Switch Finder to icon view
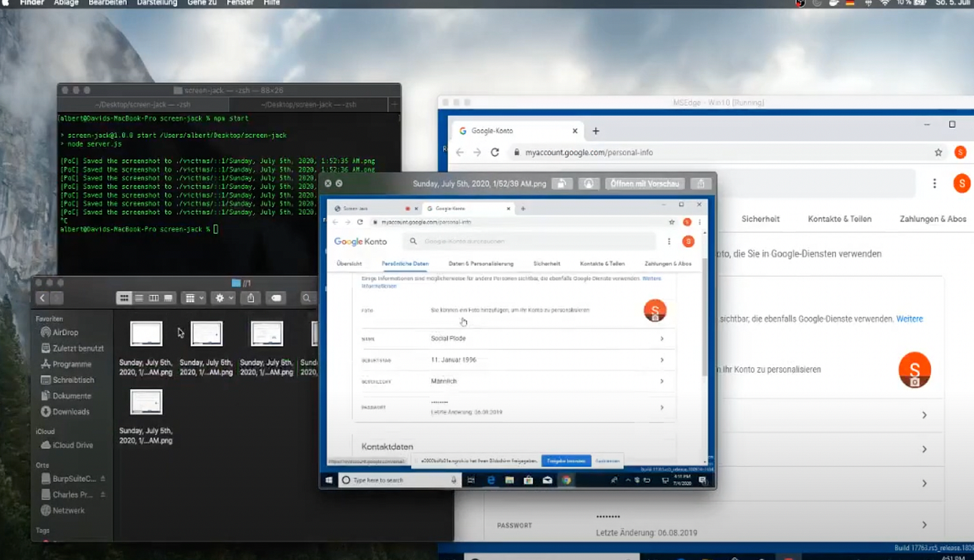This screenshot has height=560, width=974. click(x=124, y=298)
